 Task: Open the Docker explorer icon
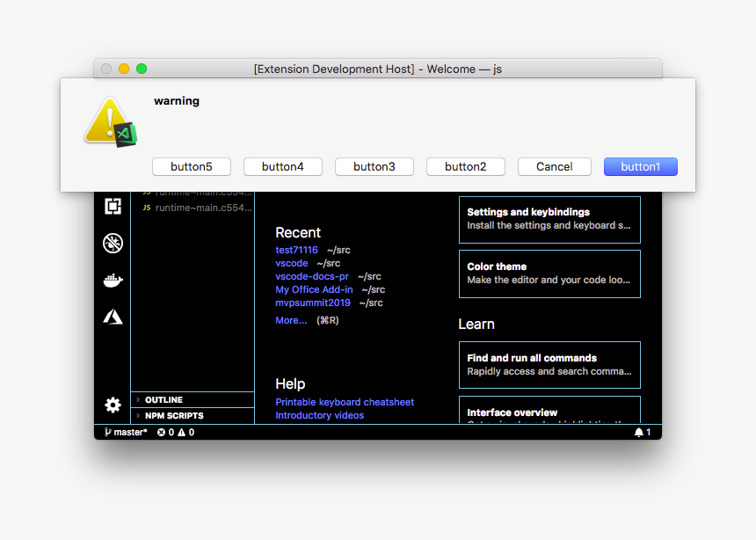tap(113, 281)
